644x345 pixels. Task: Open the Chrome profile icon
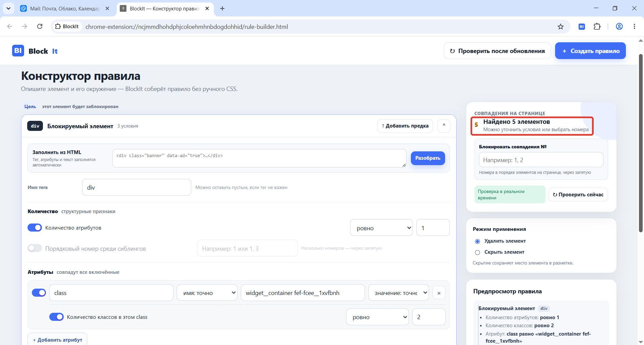click(x=619, y=27)
